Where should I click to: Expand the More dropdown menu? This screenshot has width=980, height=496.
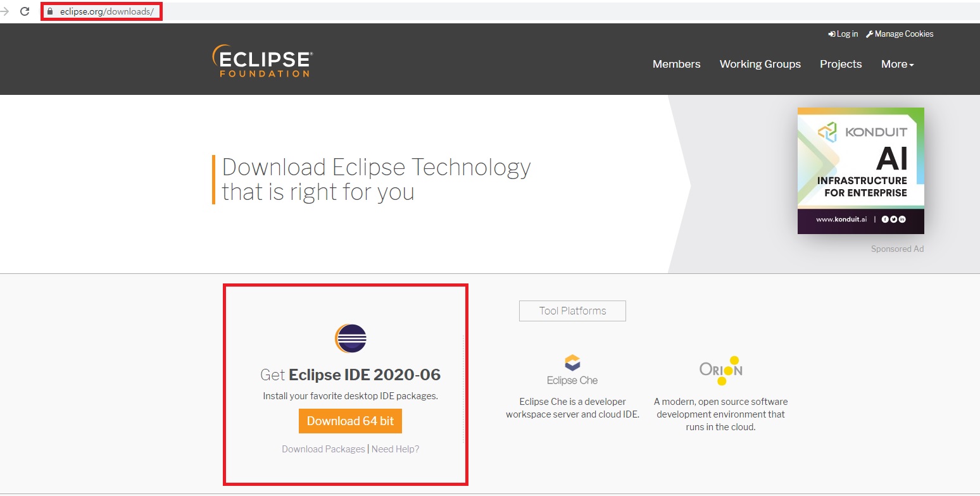pyautogui.click(x=898, y=64)
